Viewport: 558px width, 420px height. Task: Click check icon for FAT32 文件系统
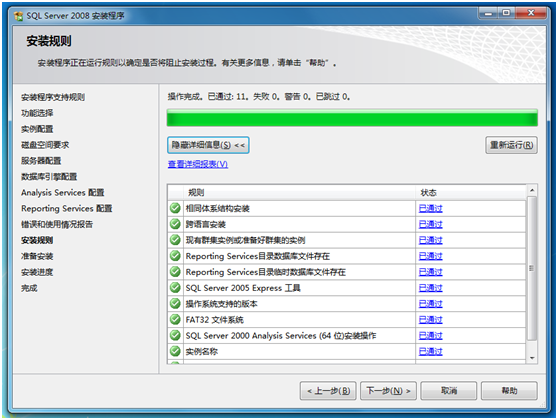(175, 319)
